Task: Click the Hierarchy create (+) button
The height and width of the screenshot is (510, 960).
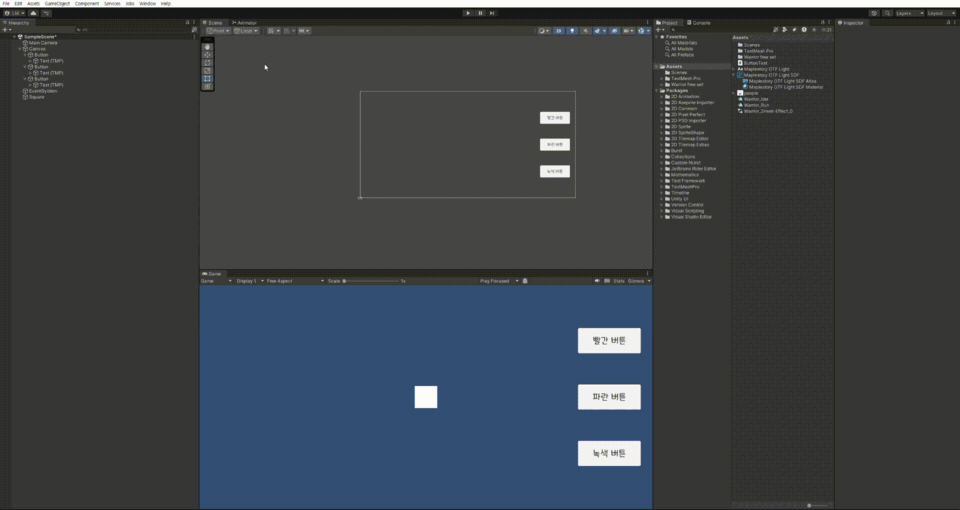Action: 6,29
